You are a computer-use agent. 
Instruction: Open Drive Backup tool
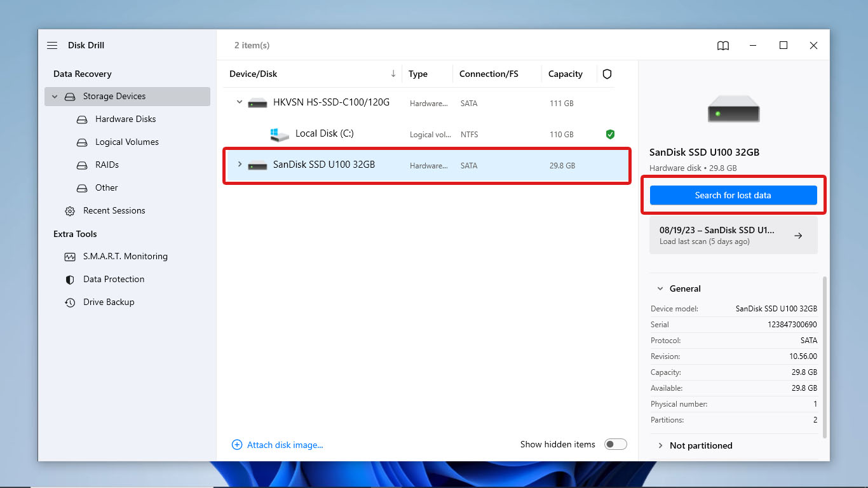[109, 302]
